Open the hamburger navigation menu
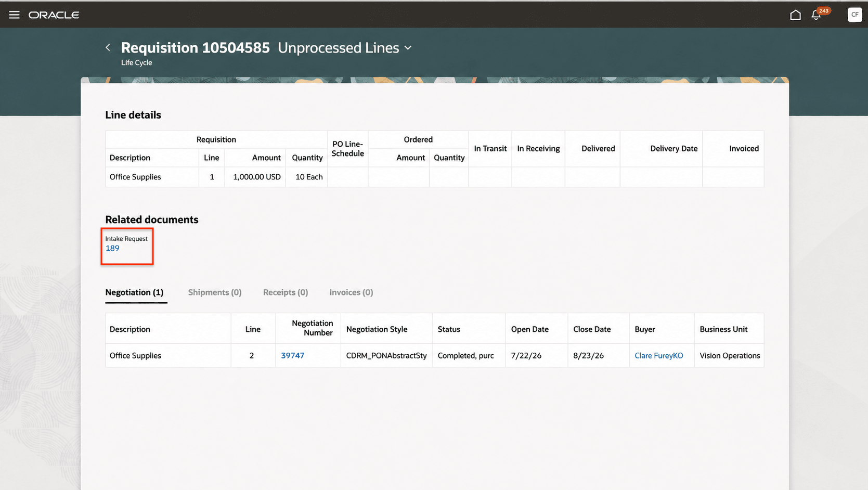This screenshot has width=868, height=490. click(x=14, y=15)
